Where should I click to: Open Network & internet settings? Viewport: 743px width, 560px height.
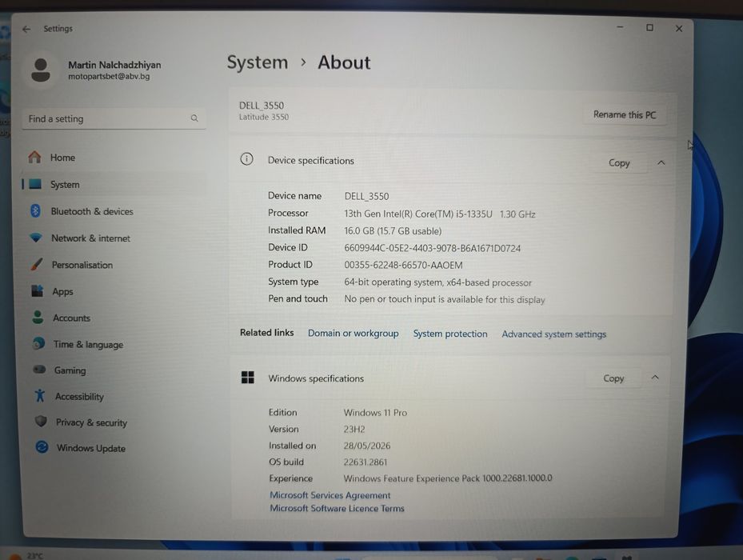[114, 238]
